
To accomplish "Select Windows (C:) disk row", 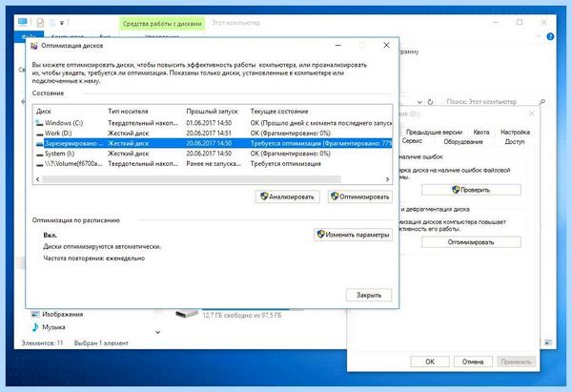I will pyautogui.click(x=213, y=123).
